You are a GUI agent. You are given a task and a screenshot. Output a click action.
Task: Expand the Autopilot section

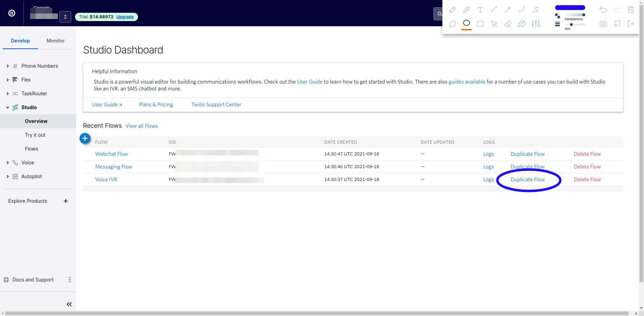click(8, 176)
